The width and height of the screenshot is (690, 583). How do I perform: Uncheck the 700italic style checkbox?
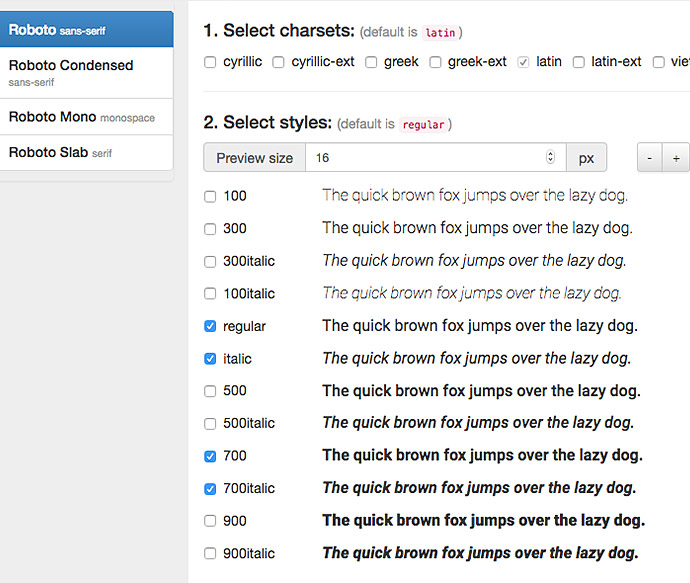[x=210, y=489]
